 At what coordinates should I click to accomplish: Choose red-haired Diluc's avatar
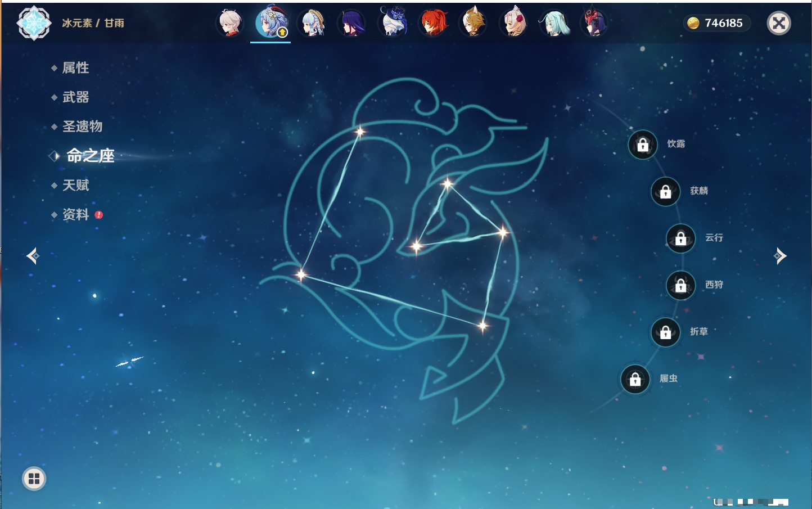434,23
